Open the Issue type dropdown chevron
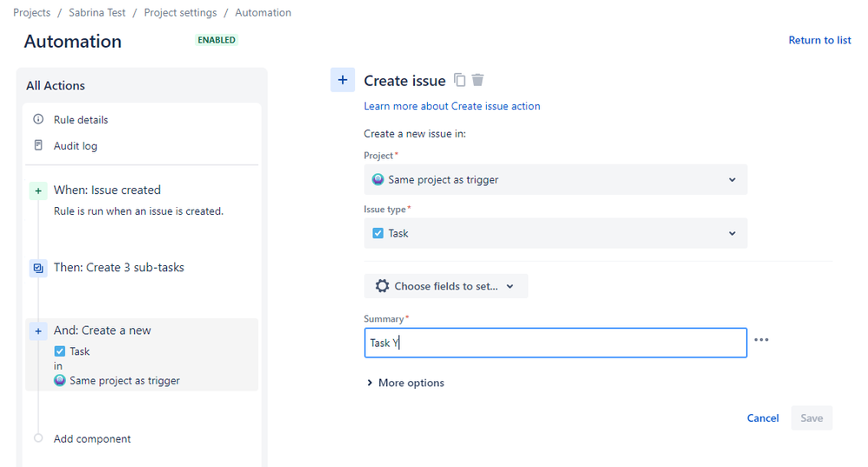This screenshot has width=868, height=467. [x=731, y=233]
